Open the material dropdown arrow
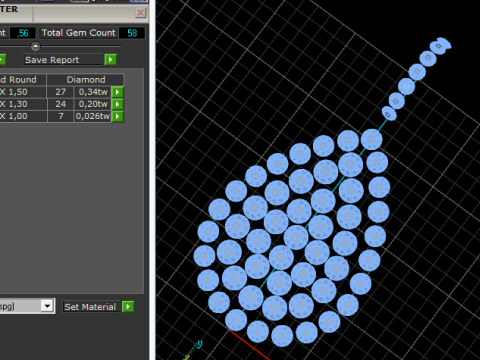 (x=48, y=306)
